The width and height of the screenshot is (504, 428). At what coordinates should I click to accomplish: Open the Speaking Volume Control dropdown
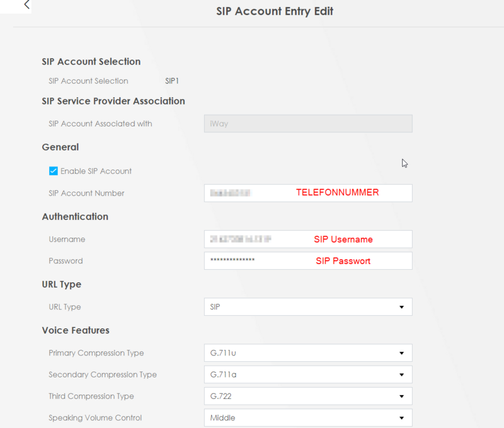[x=308, y=417]
